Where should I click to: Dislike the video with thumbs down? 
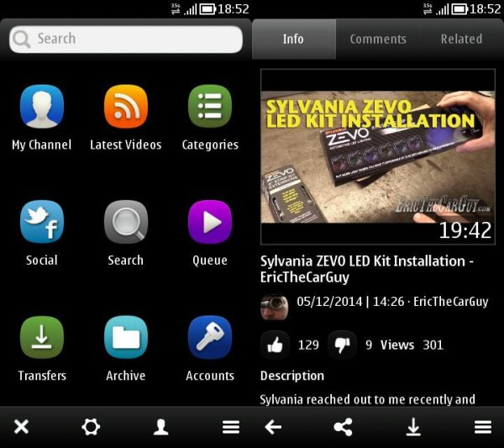tap(342, 345)
